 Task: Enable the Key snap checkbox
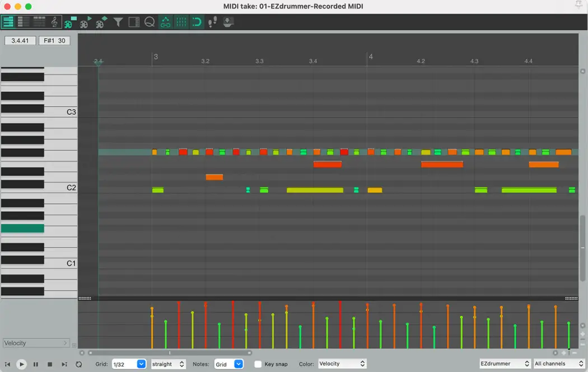(x=258, y=364)
